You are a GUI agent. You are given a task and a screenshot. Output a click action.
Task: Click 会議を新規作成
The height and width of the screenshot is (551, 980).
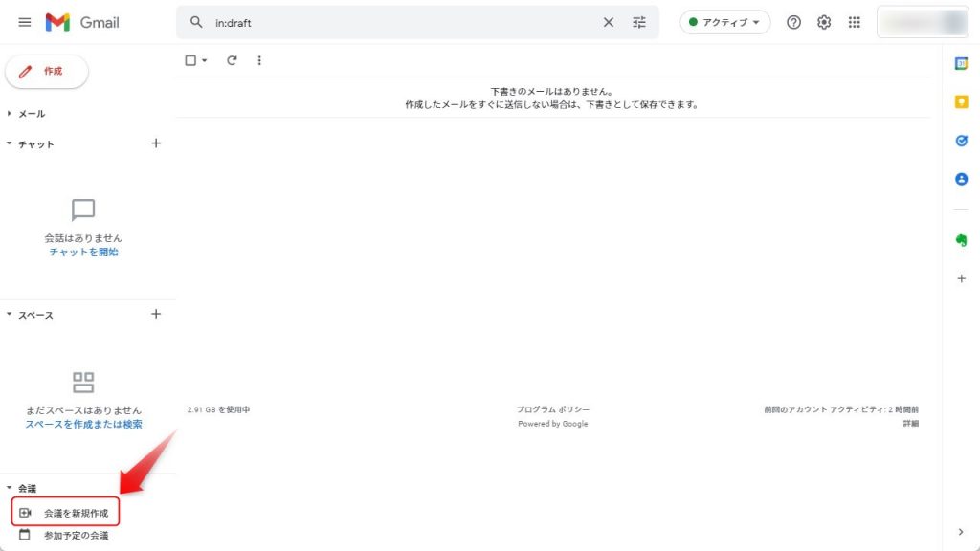point(65,513)
